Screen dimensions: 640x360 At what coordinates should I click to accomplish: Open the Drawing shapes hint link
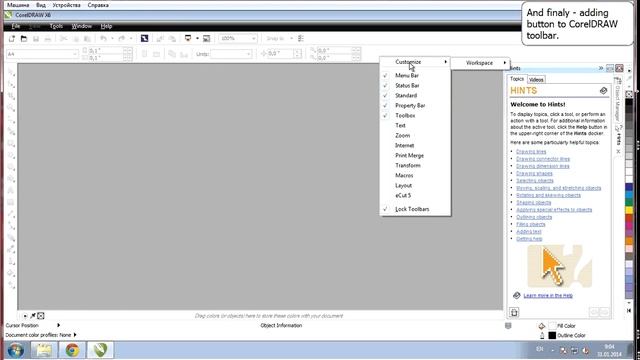click(534, 173)
